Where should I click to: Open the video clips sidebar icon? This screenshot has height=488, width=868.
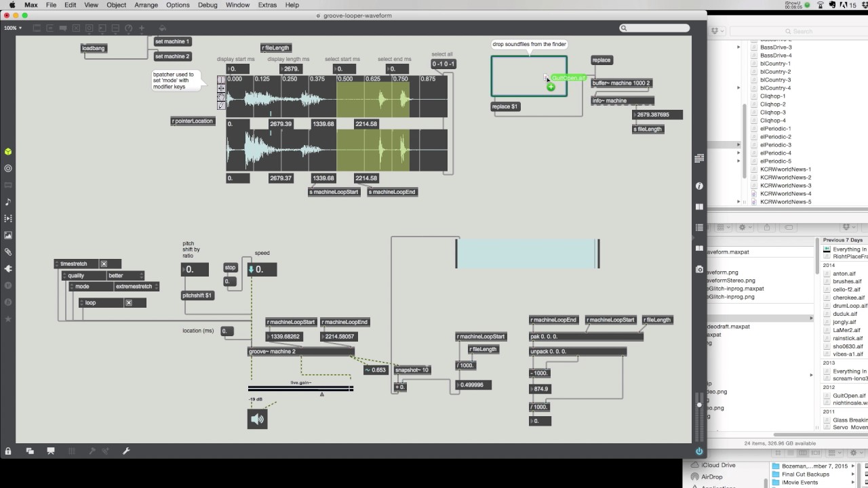coord(8,218)
